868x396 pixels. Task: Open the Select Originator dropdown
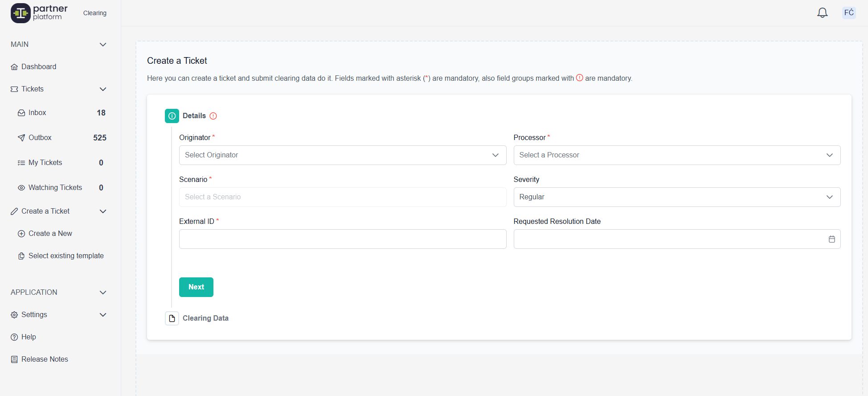(x=342, y=155)
